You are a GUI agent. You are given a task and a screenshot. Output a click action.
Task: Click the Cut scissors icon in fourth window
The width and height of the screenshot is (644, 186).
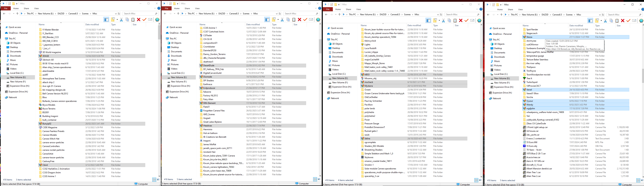(605, 21)
